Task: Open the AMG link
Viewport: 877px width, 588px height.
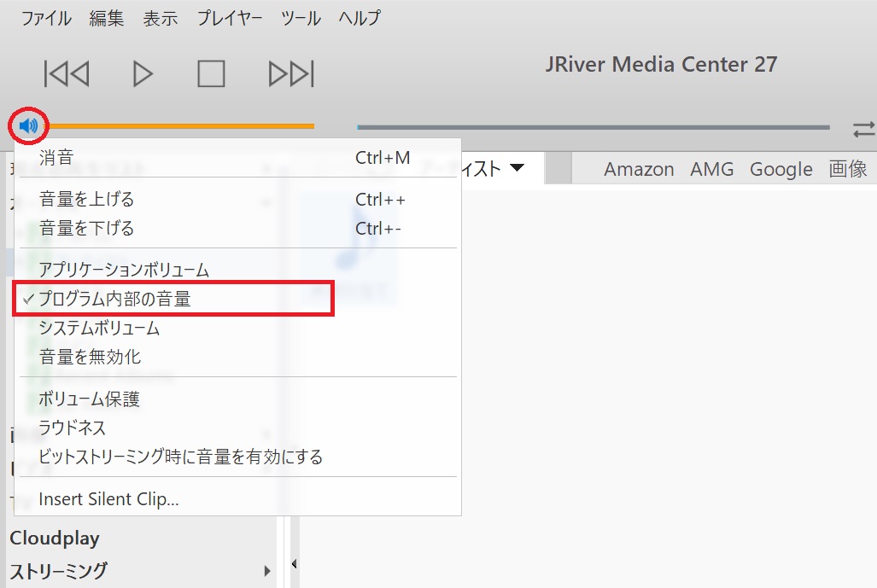Action: 711,169
